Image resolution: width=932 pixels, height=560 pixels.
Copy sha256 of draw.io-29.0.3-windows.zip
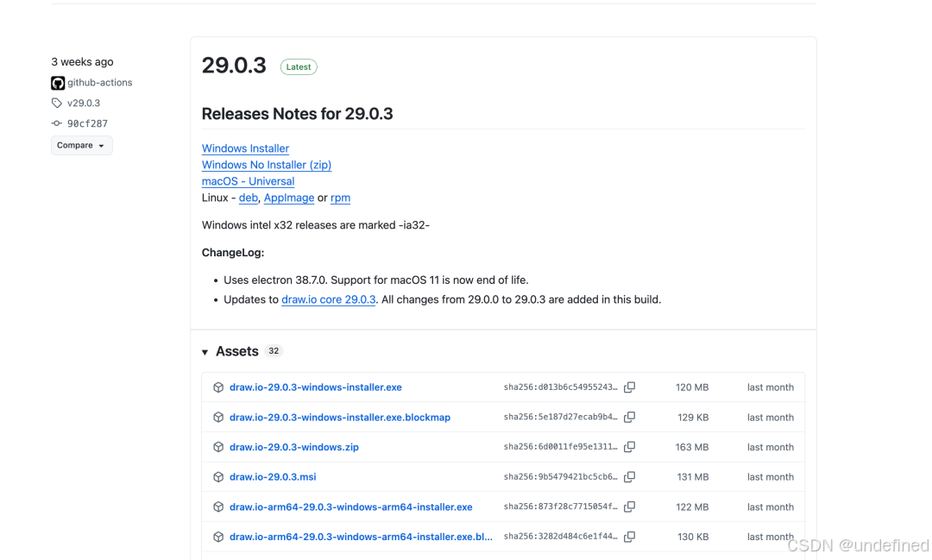[x=629, y=446]
